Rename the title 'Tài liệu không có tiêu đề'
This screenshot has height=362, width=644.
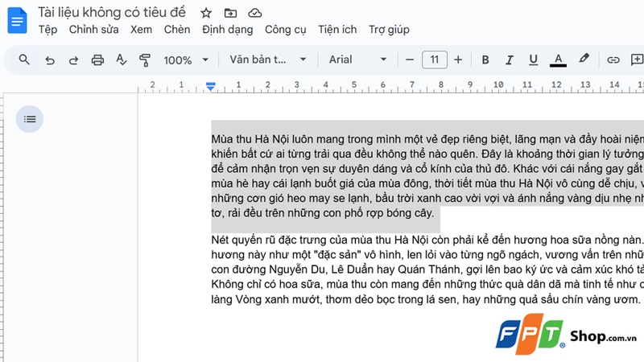coord(112,12)
